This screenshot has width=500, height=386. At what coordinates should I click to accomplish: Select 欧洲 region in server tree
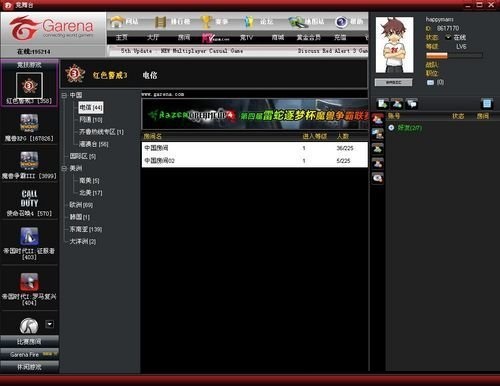[x=81, y=205]
